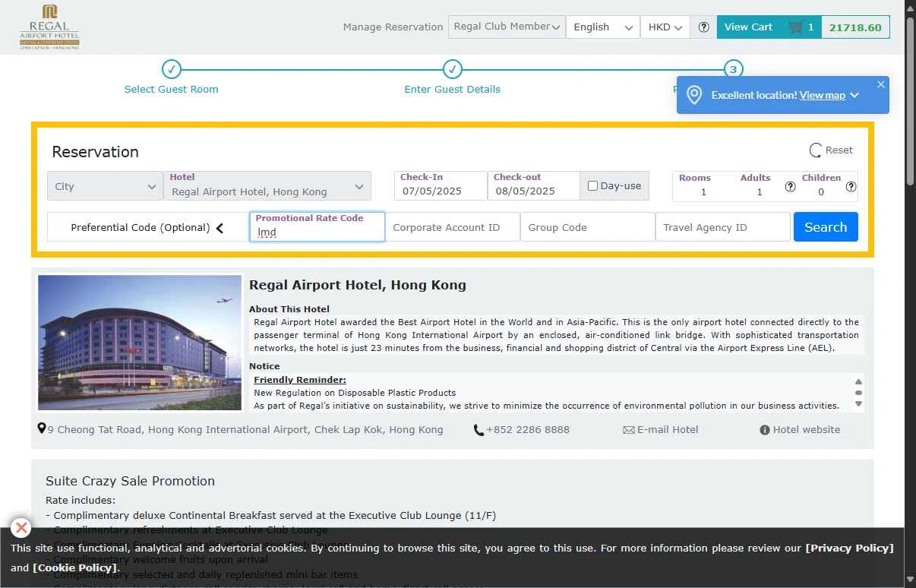This screenshot has height=588, width=916.
Task: Open the Regal Club Member dropdown
Action: coord(507,27)
